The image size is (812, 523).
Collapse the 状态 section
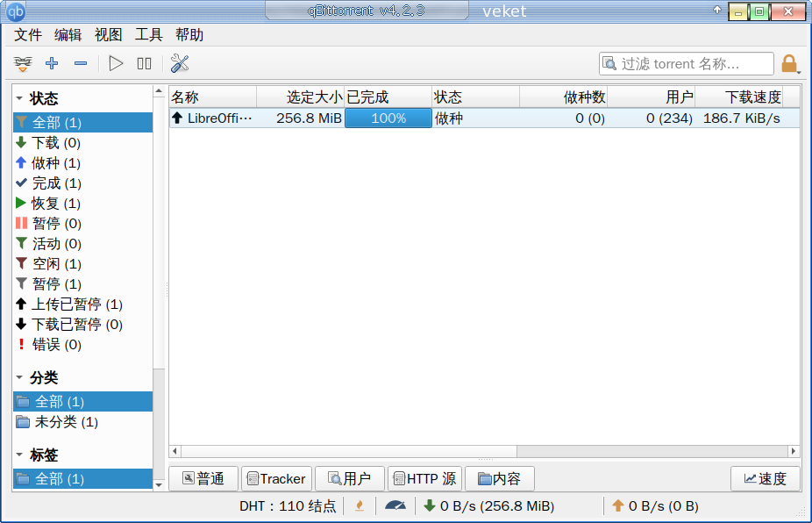[19, 98]
